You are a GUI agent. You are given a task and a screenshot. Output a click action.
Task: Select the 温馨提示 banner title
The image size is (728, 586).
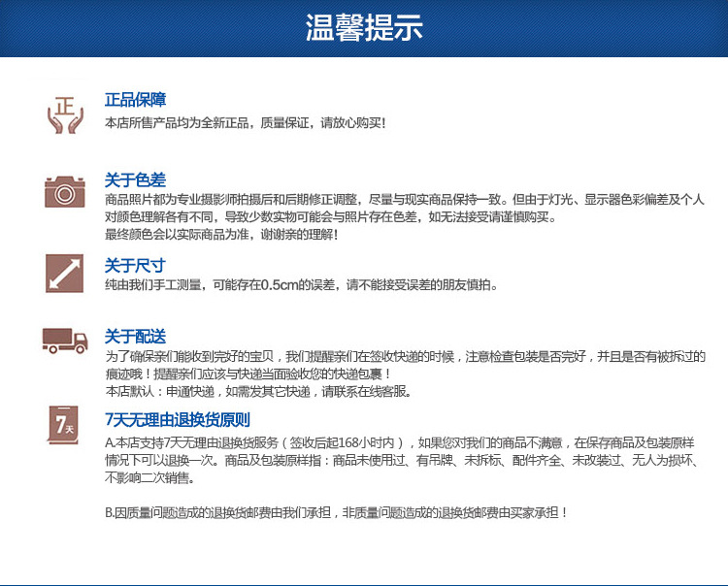pos(364,28)
